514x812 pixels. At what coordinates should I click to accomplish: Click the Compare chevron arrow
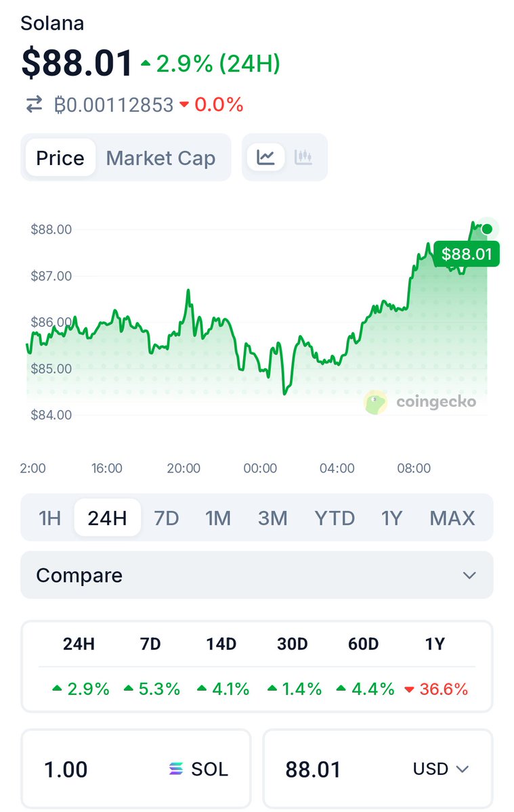[x=469, y=575]
